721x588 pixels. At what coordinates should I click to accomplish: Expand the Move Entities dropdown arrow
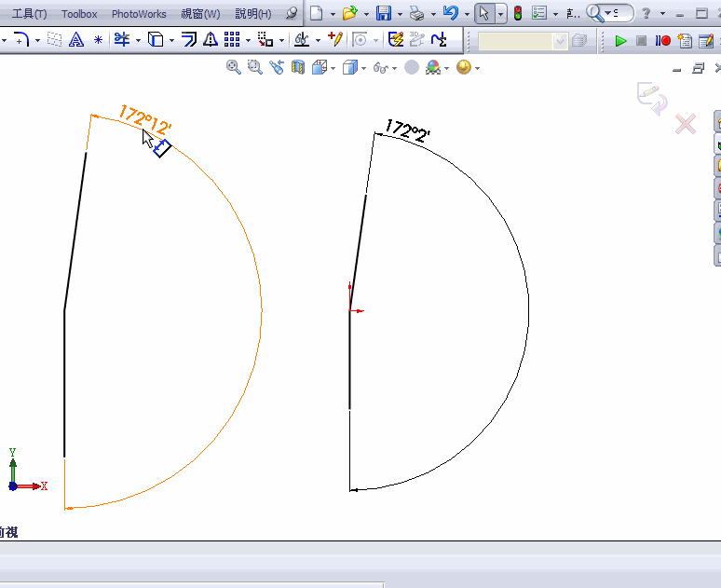click(282, 40)
